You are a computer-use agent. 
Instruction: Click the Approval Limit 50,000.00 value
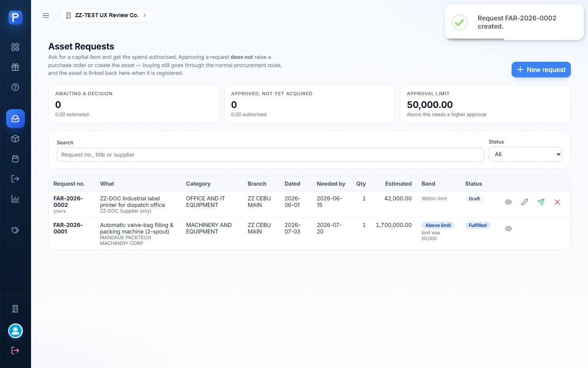(430, 105)
